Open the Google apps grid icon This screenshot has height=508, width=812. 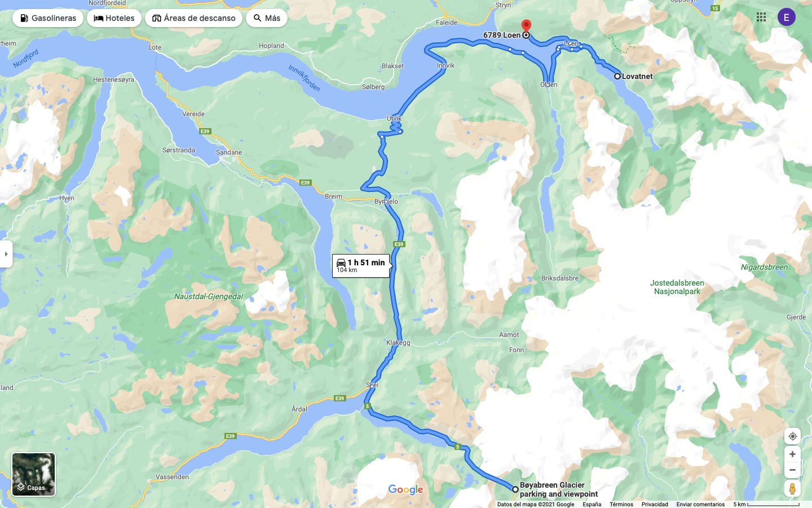[x=761, y=17]
